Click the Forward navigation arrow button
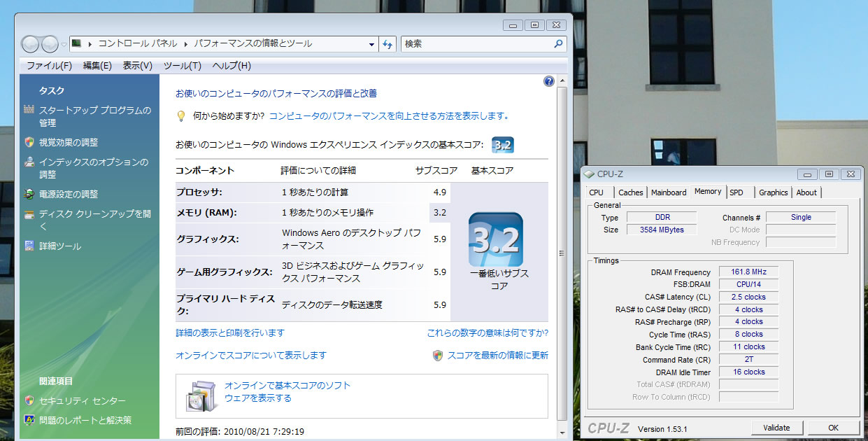Image resolution: width=868 pixels, height=441 pixels. point(50,44)
